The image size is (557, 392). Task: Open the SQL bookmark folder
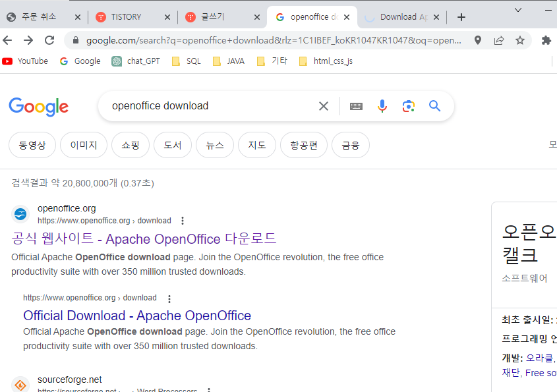[187, 61]
